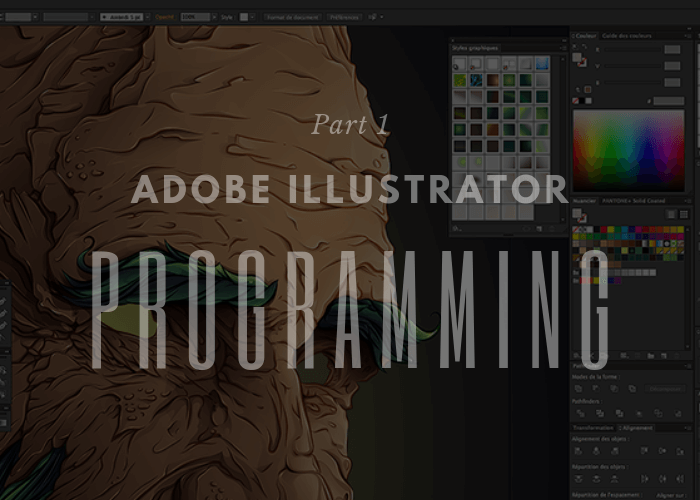Align objects to vertical top
This screenshot has height=500, width=700.
click(644, 451)
